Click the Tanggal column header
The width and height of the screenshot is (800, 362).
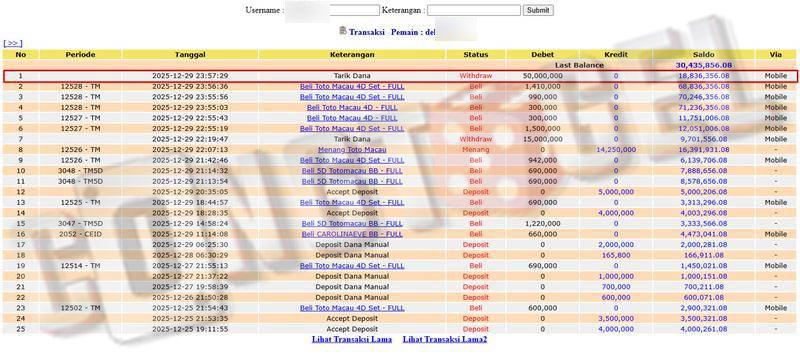click(190, 55)
